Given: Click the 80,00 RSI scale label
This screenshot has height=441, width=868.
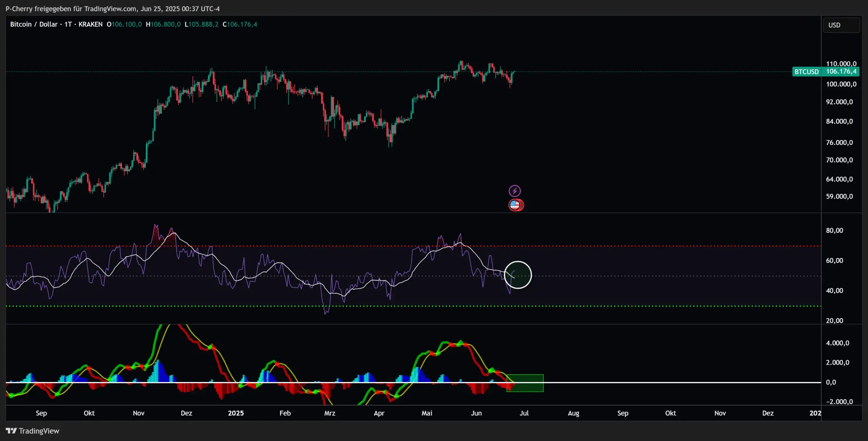Looking at the screenshot, I should pyautogui.click(x=834, y=230).
